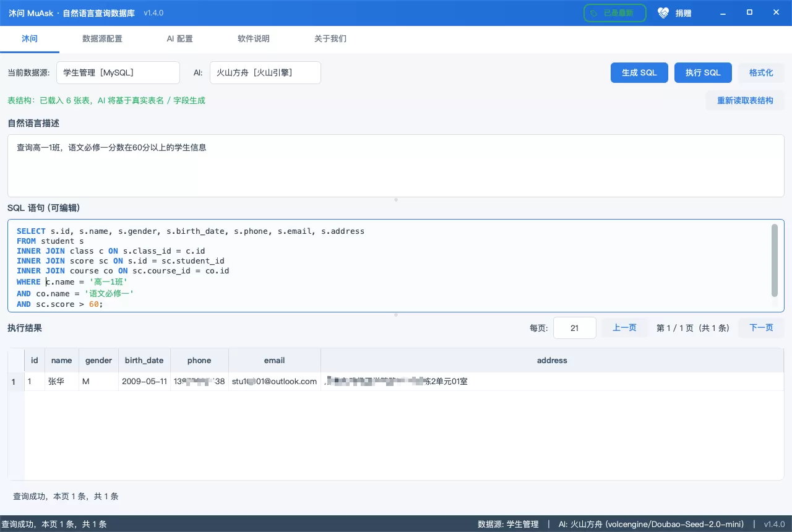Go to the previous page with 上一页
This screenshot has width=792, height=532.
coord(624,328)
